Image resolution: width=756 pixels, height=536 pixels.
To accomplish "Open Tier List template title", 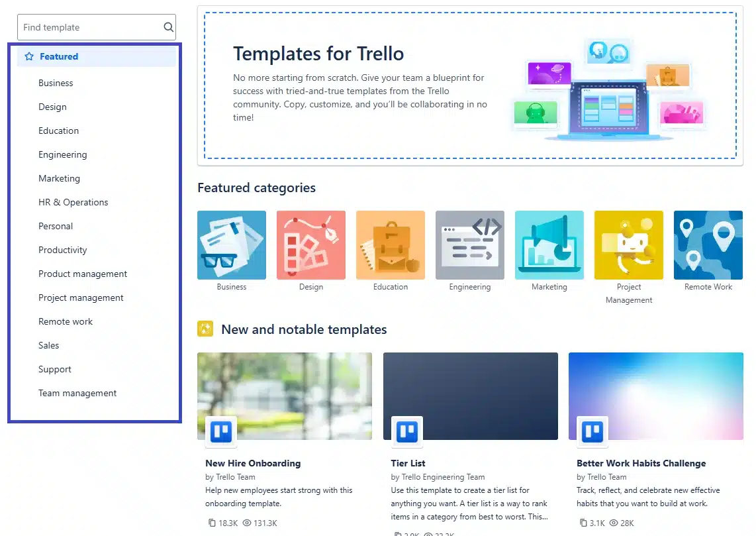I will [408, 463].
